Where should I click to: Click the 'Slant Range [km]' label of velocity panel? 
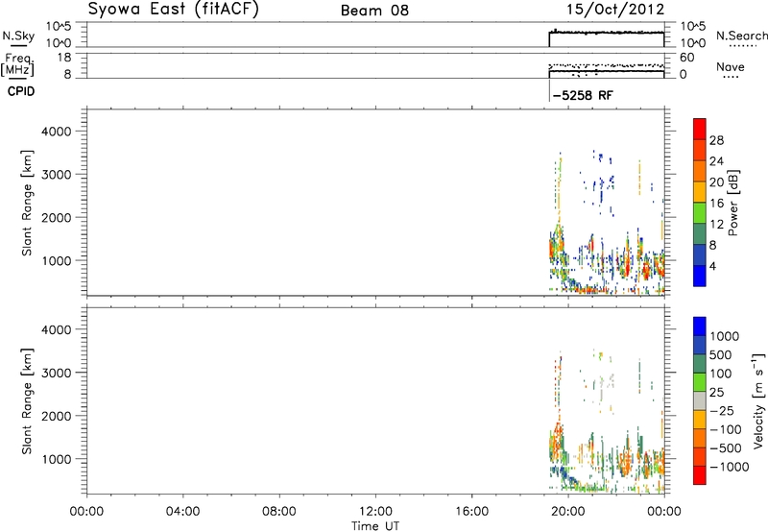click(27, 401)
